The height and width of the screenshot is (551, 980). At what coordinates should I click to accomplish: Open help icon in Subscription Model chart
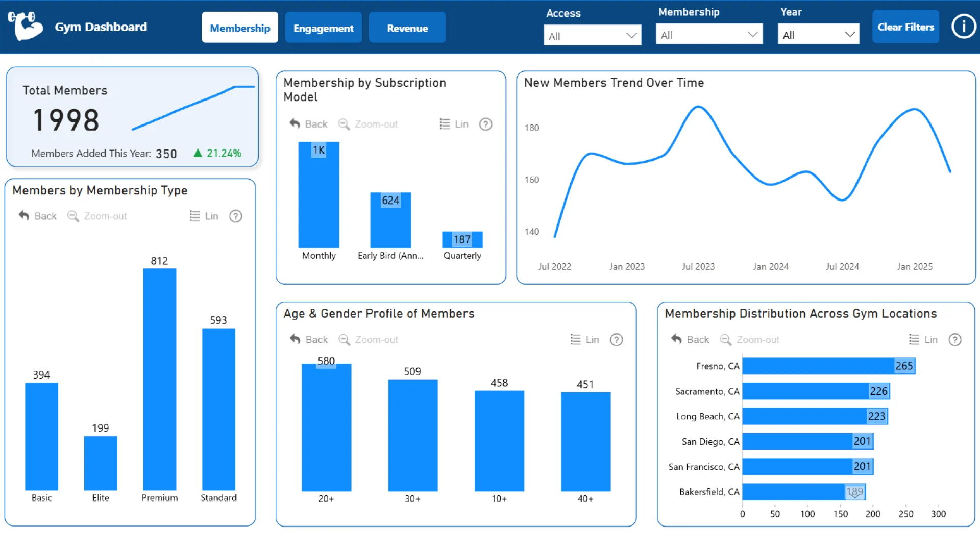pyautogui.click(x=485, y=124)
